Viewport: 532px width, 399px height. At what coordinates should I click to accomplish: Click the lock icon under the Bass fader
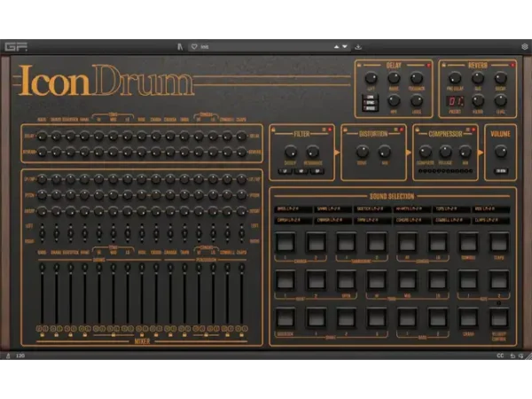point(42,335)
